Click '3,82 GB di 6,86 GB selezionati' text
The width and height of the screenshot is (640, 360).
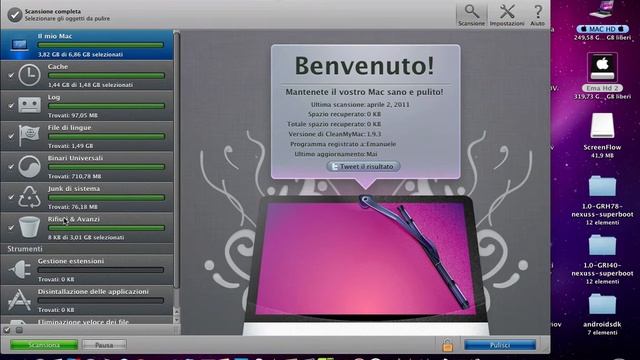point(80,54)
